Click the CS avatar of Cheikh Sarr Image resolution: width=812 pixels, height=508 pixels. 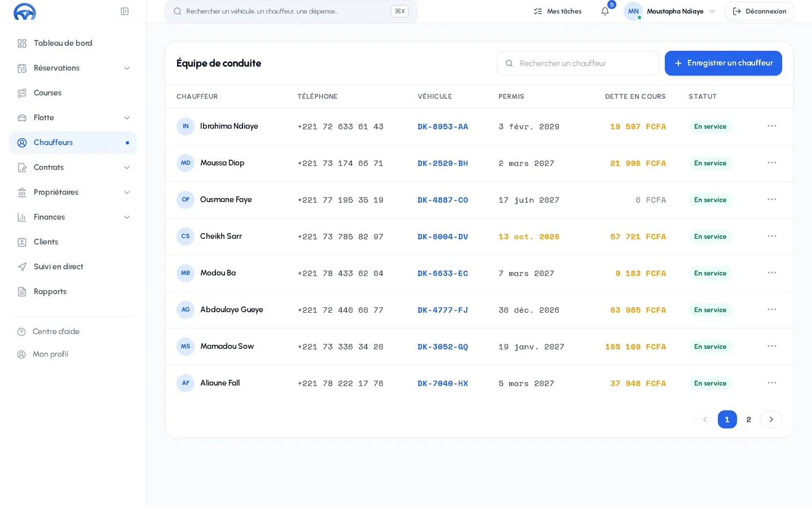click(x=186, y=237)
